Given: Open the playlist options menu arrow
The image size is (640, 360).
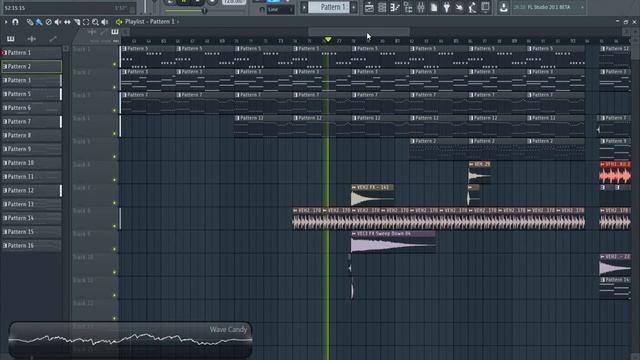Looking at the screenshot, I should pos(6,22).
